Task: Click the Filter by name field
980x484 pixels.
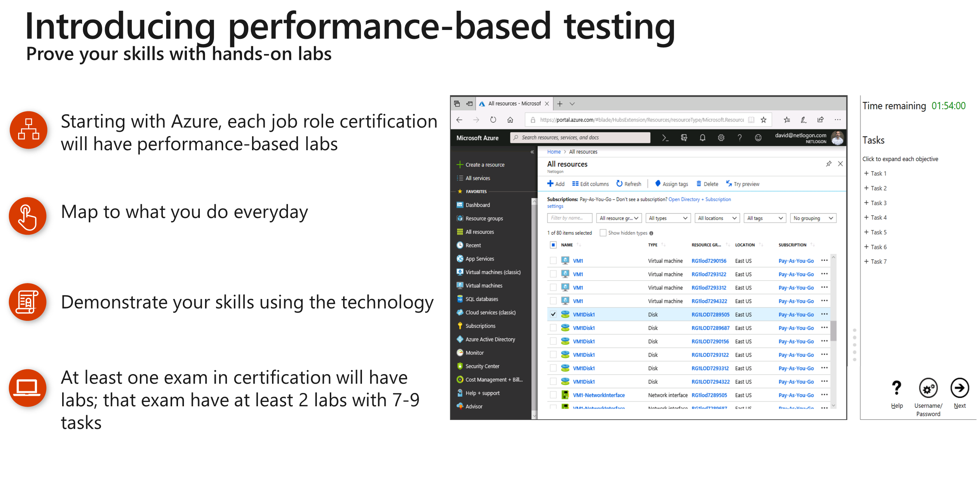Action: [x=570, y=218]
